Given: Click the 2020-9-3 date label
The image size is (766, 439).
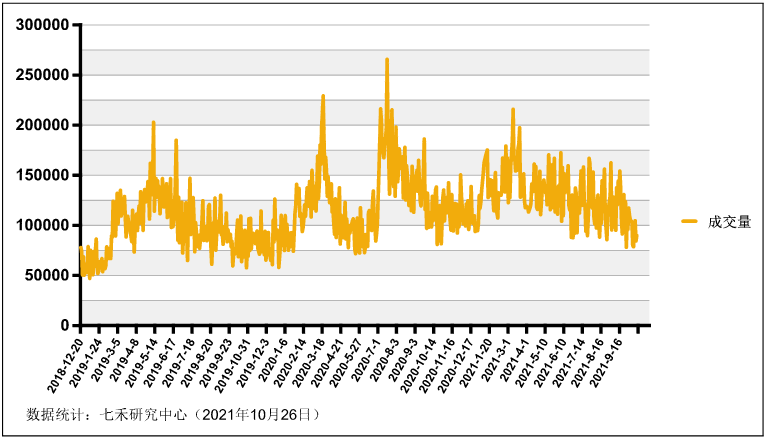Looking at the screenshot, I should point(404,359).
